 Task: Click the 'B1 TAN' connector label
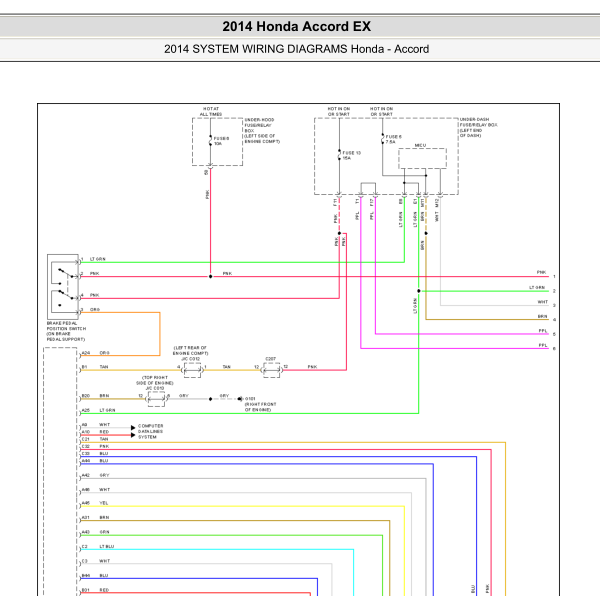tap(95, 367)
